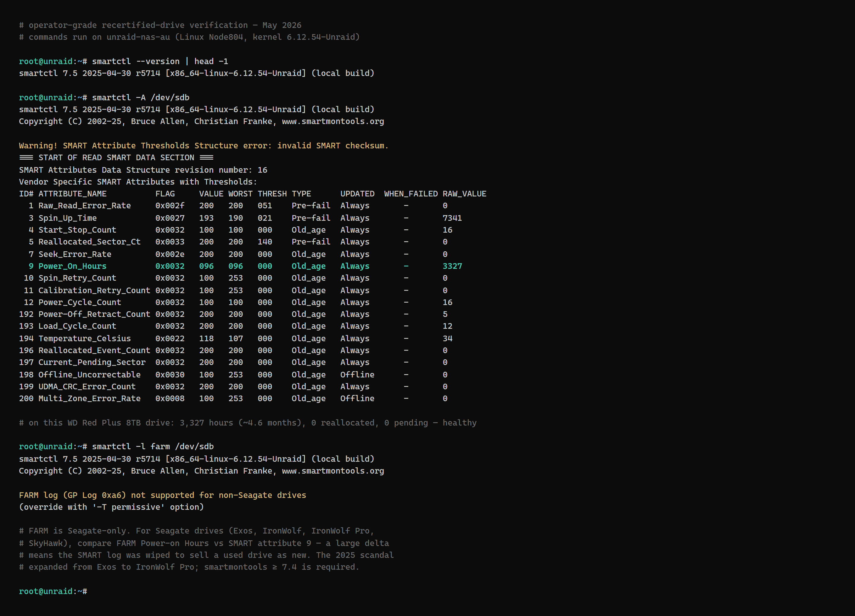Click the 'smartctl -l farm /dev/sdb' command
The image size is (855, 616).
[153, 447]
